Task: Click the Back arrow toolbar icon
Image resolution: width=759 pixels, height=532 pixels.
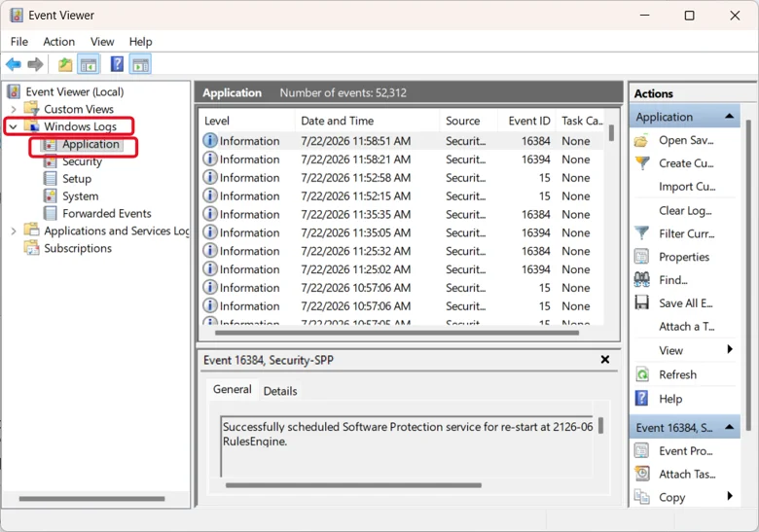Action: (x=13, y=64)
